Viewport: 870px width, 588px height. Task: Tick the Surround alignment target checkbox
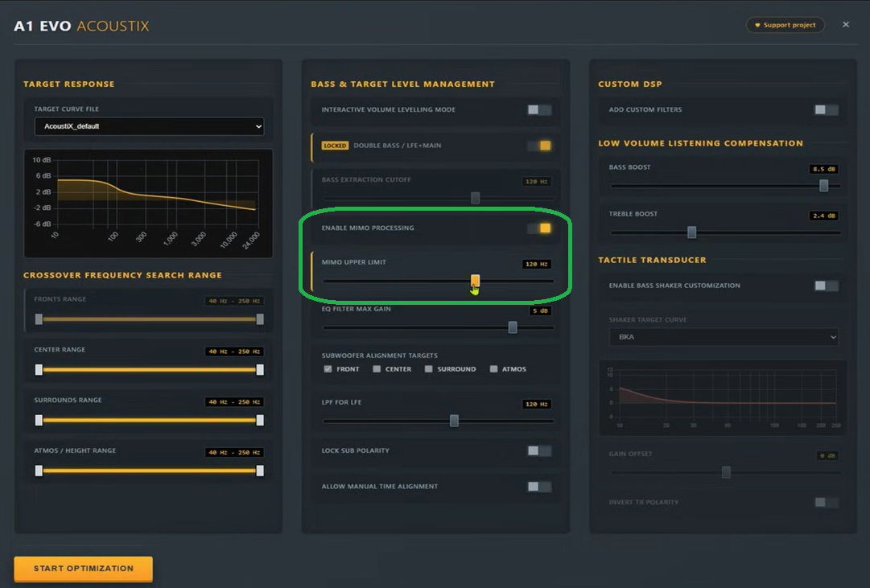(x=429, y=369)
